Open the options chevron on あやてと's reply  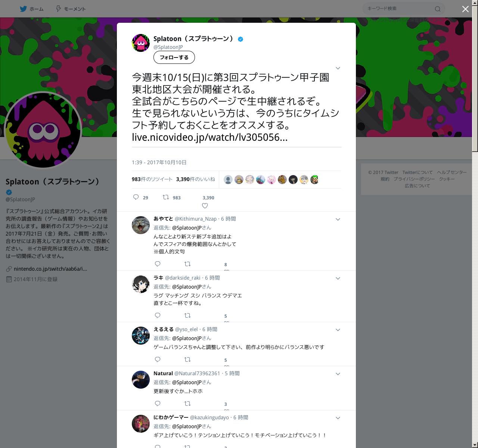click(x=338, y=219)
